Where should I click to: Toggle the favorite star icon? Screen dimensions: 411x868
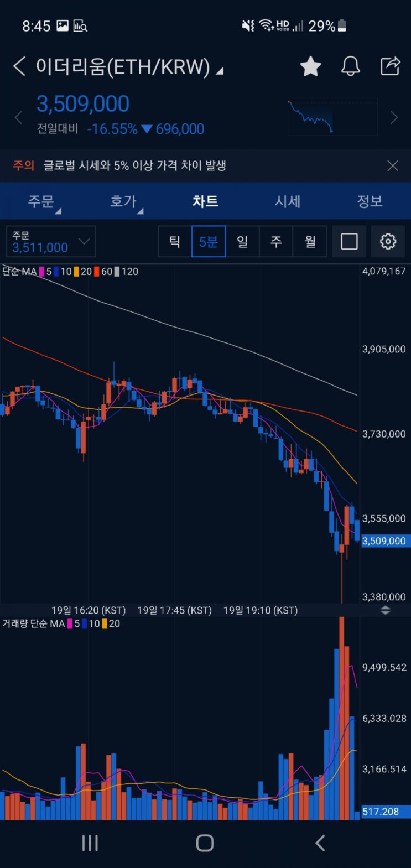coord(311,66)
